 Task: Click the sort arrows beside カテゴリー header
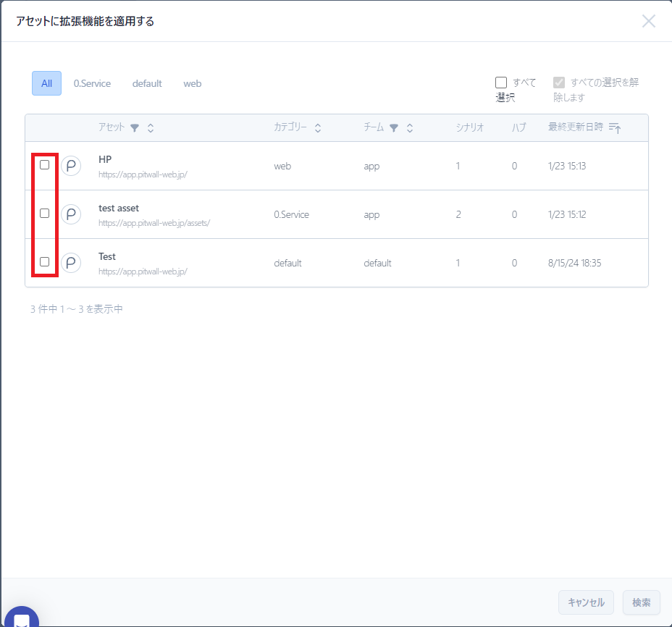click(317, 128)
